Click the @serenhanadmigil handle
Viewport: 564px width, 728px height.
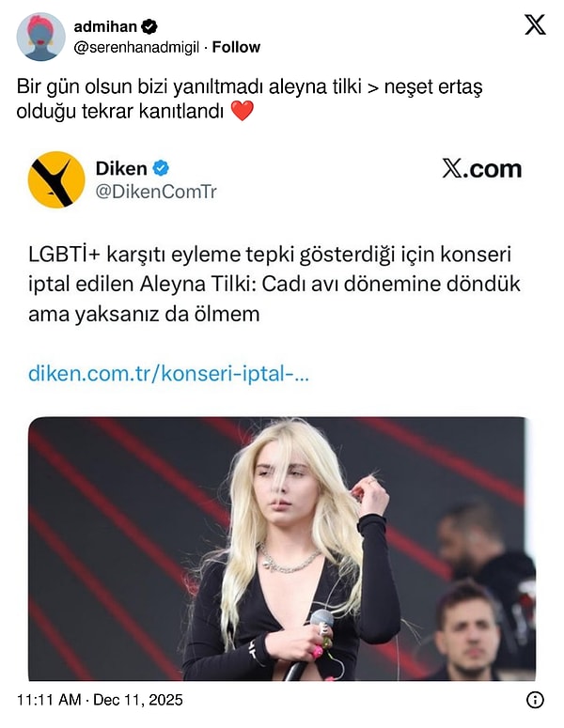(x=136, y=47)
